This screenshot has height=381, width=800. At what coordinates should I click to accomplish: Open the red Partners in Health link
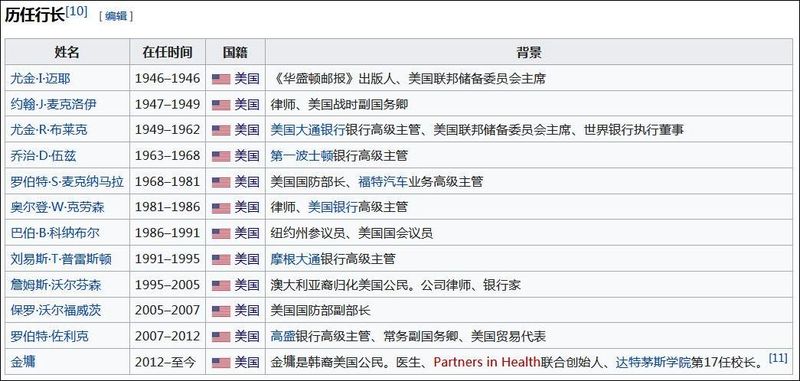[487, 362]
